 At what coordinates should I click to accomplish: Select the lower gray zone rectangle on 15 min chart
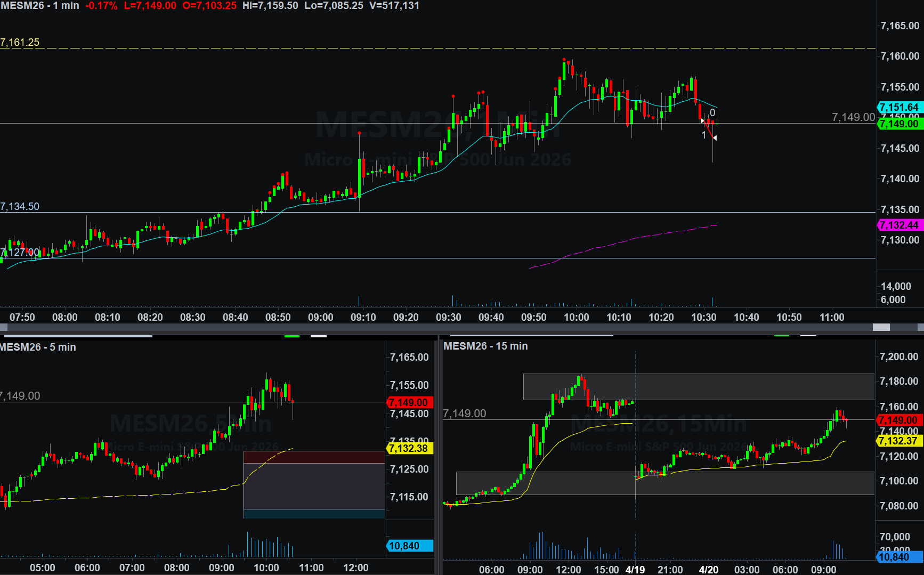point(665,483)
